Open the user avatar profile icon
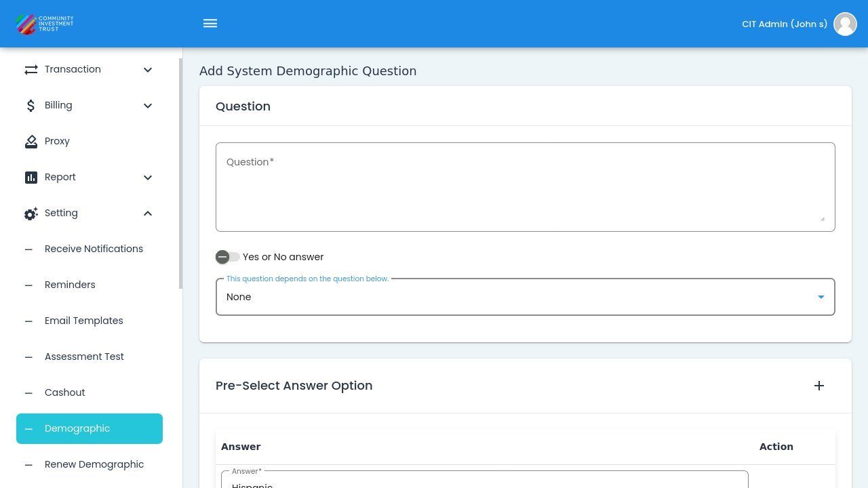This screenshot has width=868, height=488. click(845, 24)
